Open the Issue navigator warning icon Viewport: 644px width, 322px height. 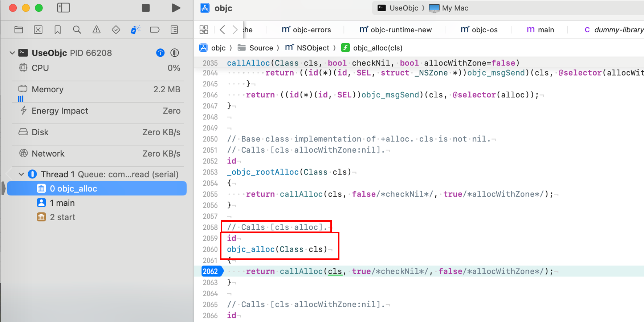pyautogui.click(x=97, y=30)
